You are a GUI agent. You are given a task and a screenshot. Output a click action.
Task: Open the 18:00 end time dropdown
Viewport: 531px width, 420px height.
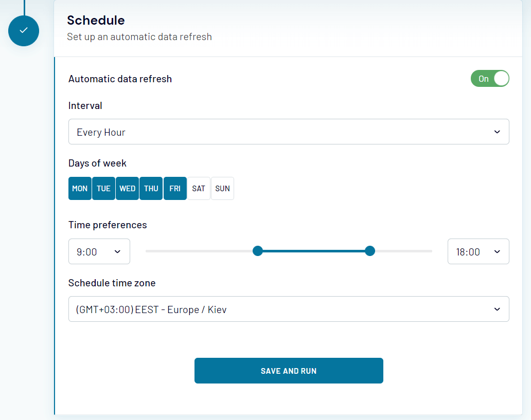click(x=478, y=251)
